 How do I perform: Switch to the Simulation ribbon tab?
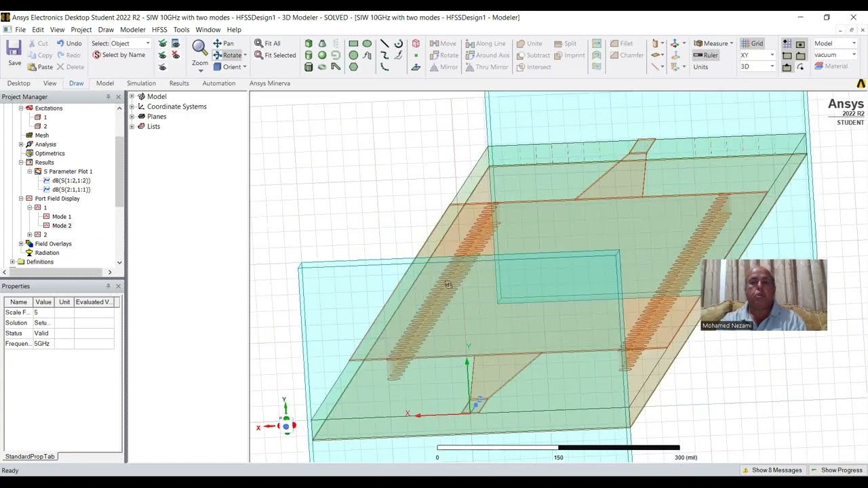pos(141,83)
